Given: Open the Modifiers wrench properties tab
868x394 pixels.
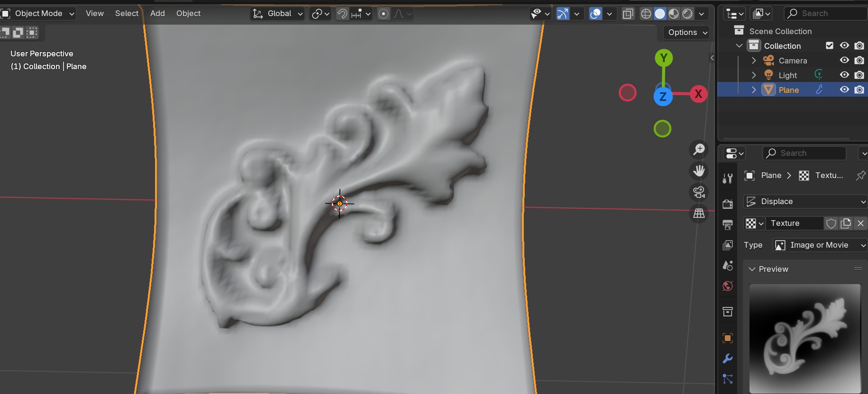Looking at the screenshot, I should pos(728,358).
